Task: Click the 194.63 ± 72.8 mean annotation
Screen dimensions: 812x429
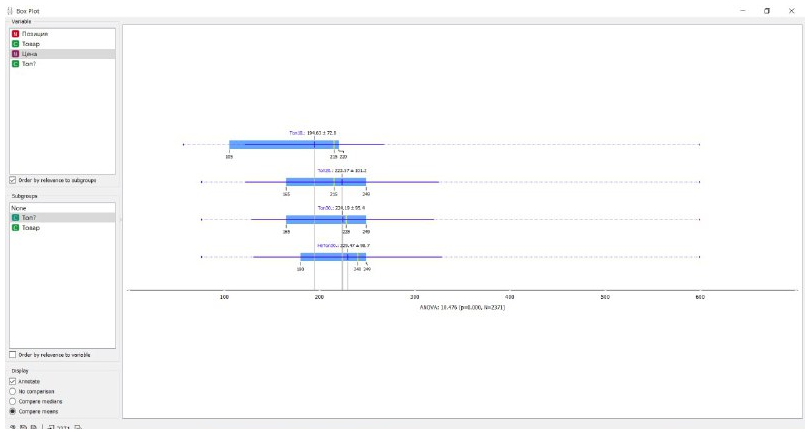Action: click(x=322, y=133)
